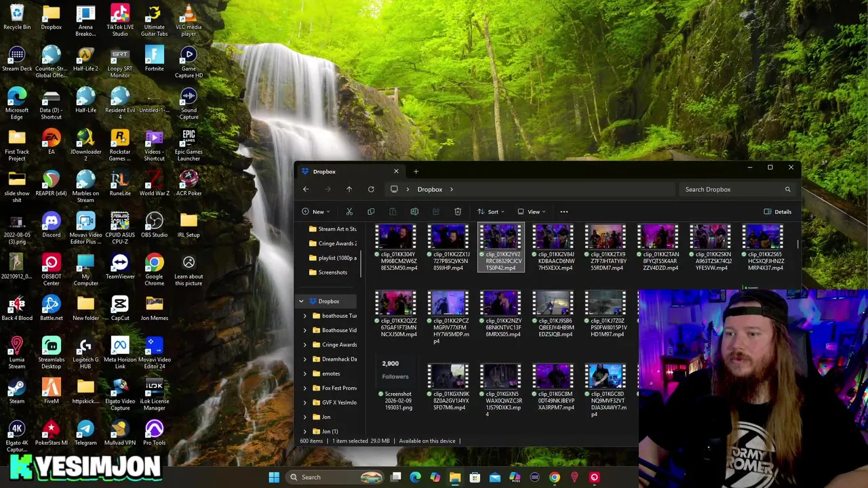Select clip_01KK2PCZ video file
The image size is (868, 488).
[x=448, y=318]
